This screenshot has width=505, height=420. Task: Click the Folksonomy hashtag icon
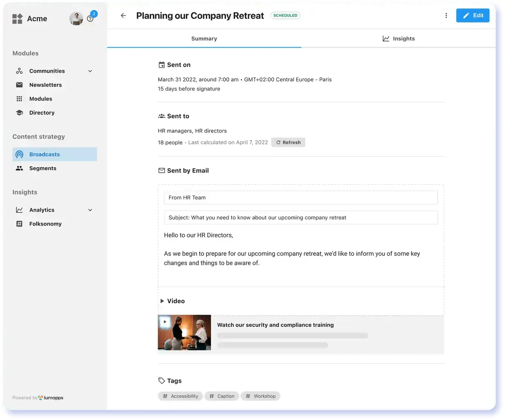(x=19, y=224)
